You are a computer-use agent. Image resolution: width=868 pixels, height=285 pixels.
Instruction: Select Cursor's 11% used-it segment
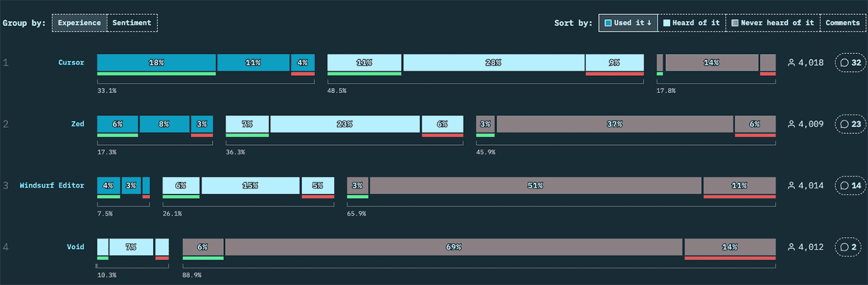pos(254,63)
